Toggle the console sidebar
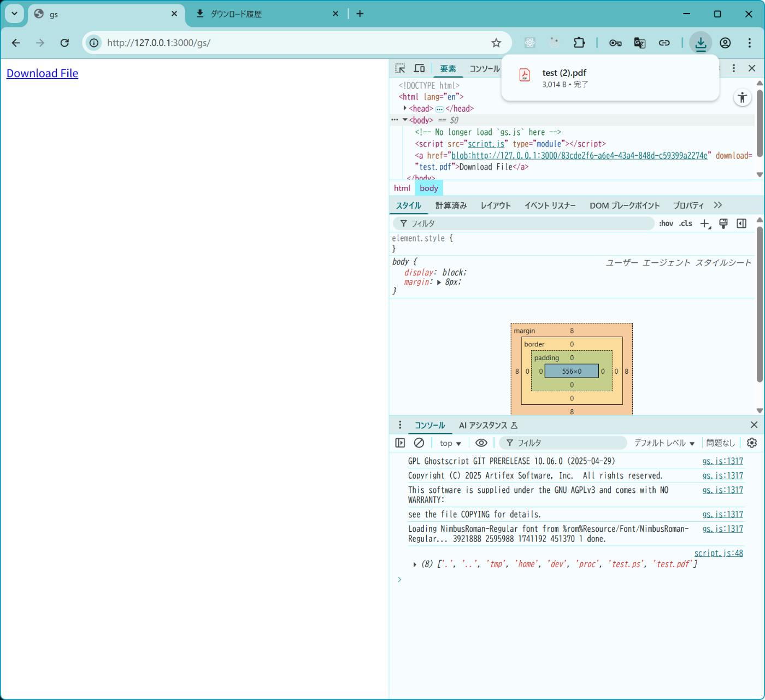This screenshot has height=700, width=765. tap(400, 443)
